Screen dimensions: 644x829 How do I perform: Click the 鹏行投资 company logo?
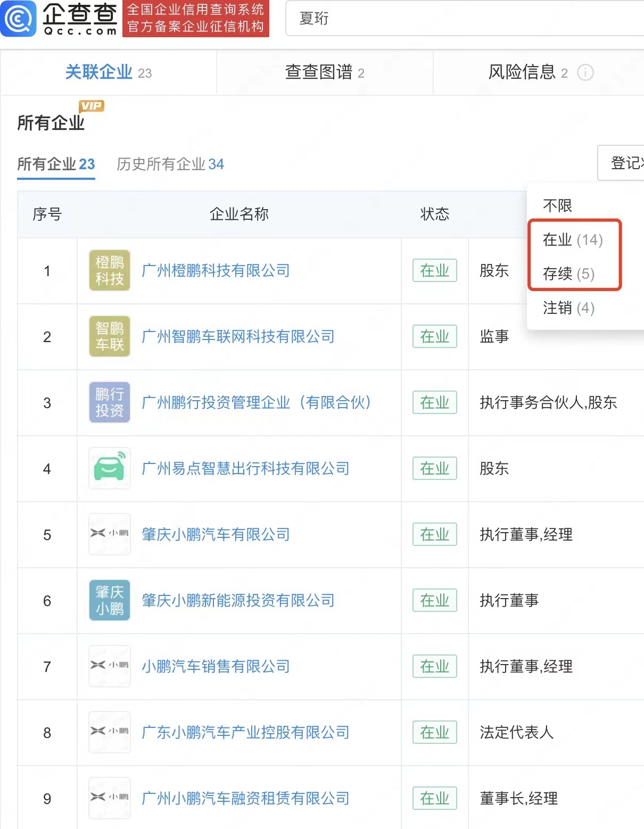pos(109,403)
